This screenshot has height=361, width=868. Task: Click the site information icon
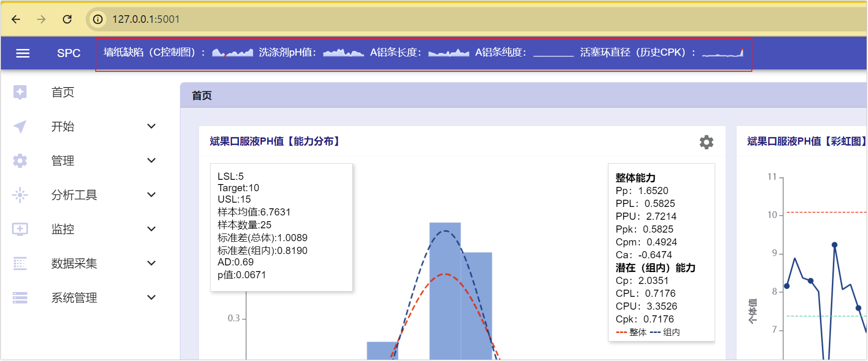click(98, 19)
